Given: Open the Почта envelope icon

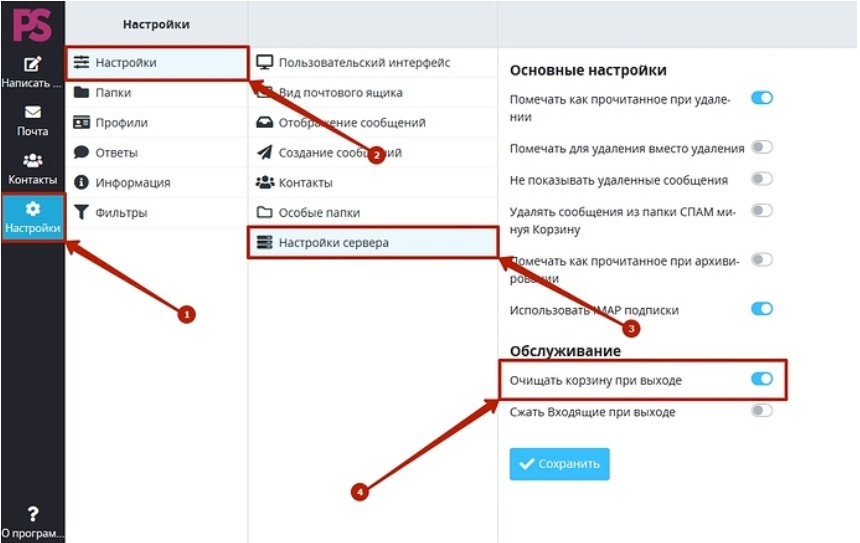Looking at the screenshot, I should (32, 112).
